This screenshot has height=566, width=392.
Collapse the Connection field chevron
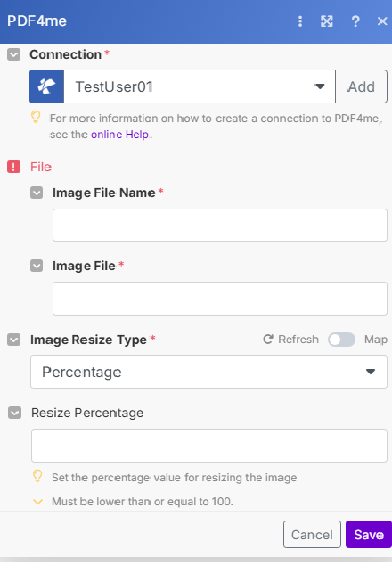13,55
